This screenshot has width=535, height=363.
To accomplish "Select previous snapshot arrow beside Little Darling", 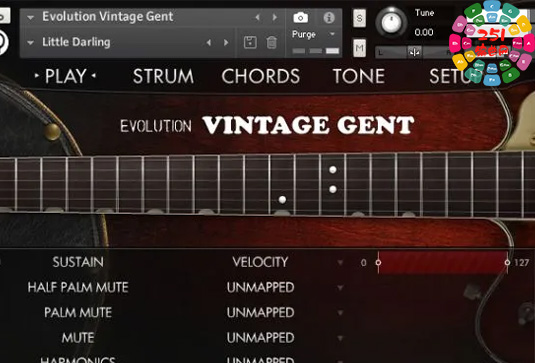I will coord(209,43).
